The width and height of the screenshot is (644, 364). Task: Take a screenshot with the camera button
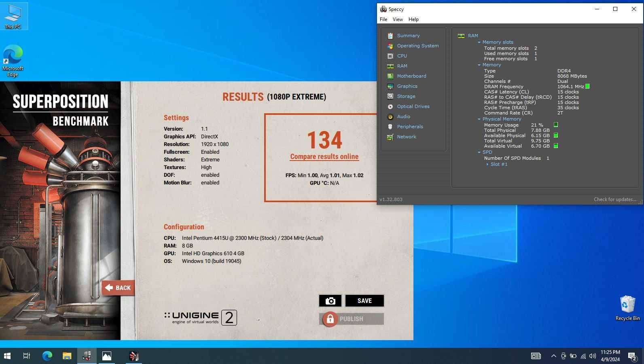[330, 301]
